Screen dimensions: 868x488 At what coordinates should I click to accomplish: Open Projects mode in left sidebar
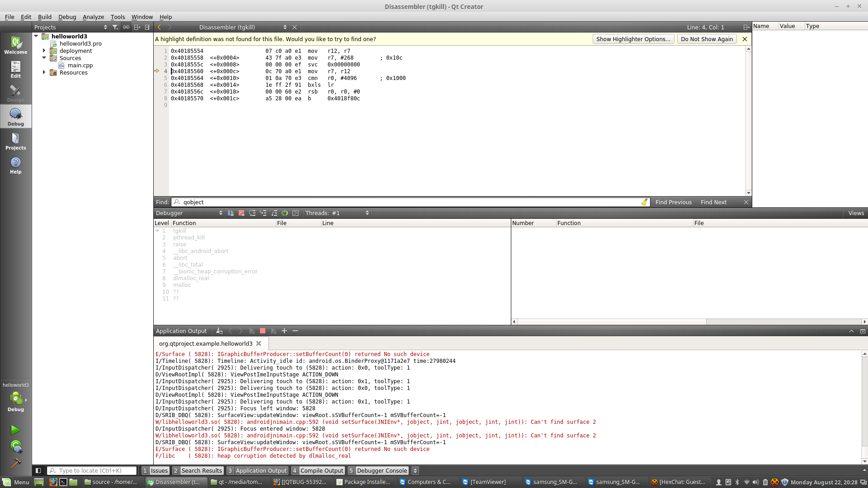click(x=15, y=141)
